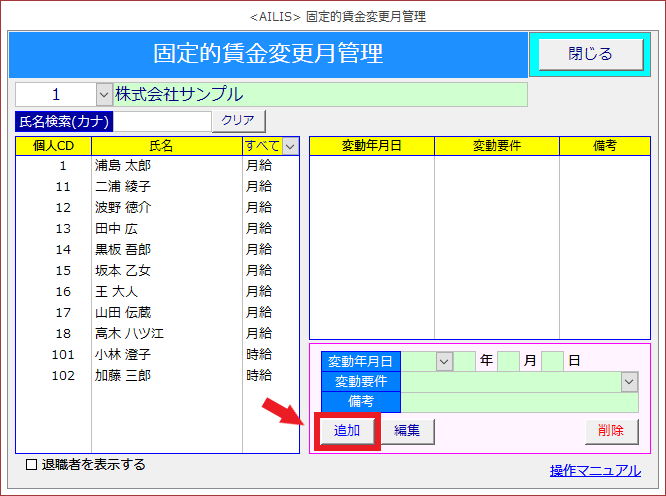Select 加藤 三郎 in the name list

point(122,375)
